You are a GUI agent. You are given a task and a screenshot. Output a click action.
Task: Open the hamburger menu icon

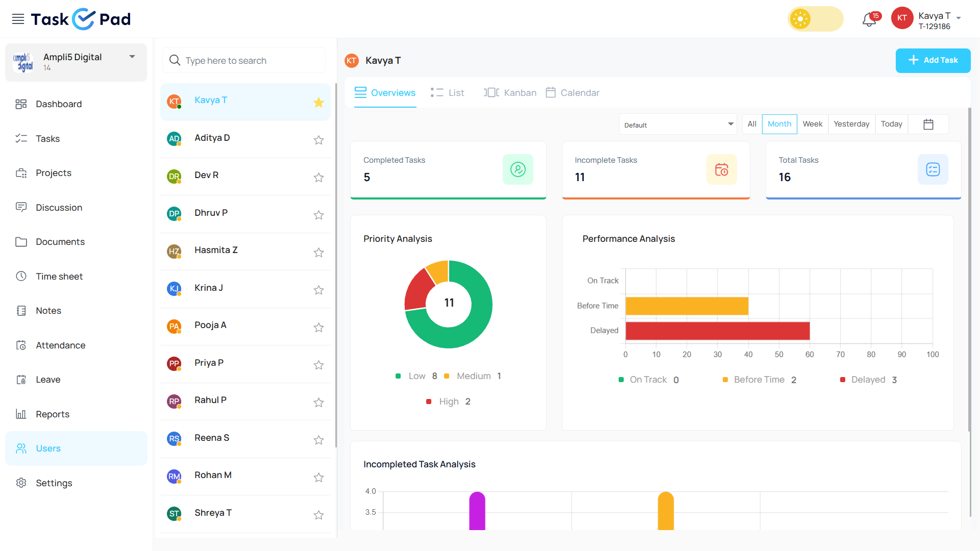[18, 19]
